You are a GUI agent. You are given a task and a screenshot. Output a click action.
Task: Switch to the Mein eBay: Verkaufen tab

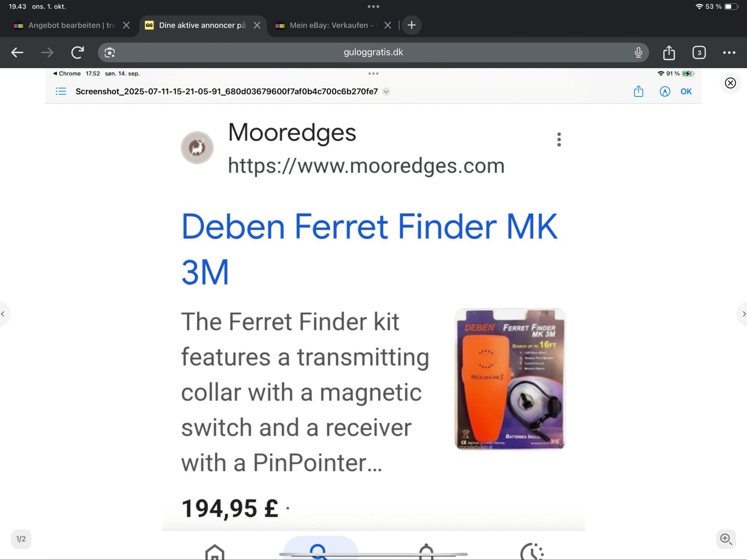[331, 25]
